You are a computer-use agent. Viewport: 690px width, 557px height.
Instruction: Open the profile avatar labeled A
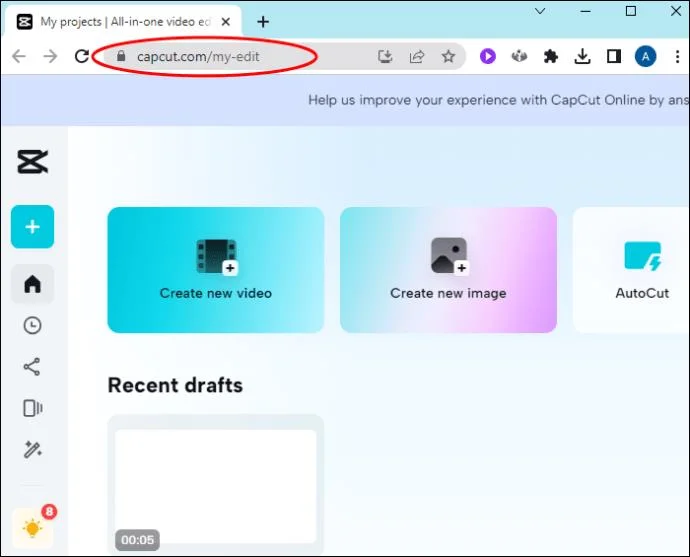pos(646,56)
